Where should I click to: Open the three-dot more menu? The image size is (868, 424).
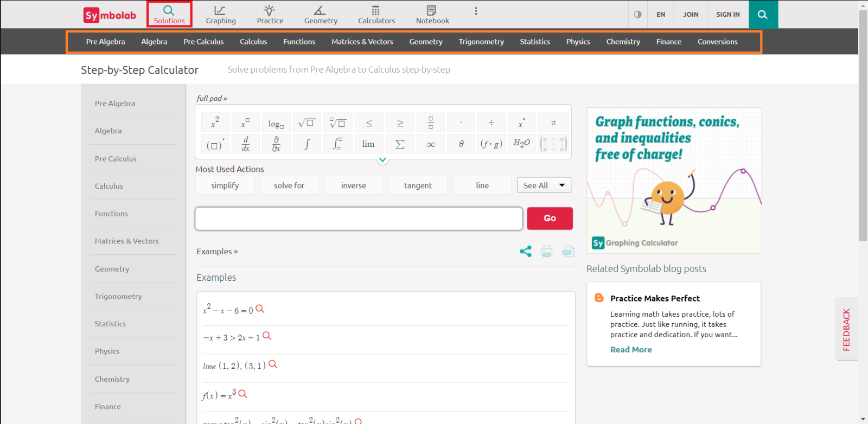click(476, 11)
